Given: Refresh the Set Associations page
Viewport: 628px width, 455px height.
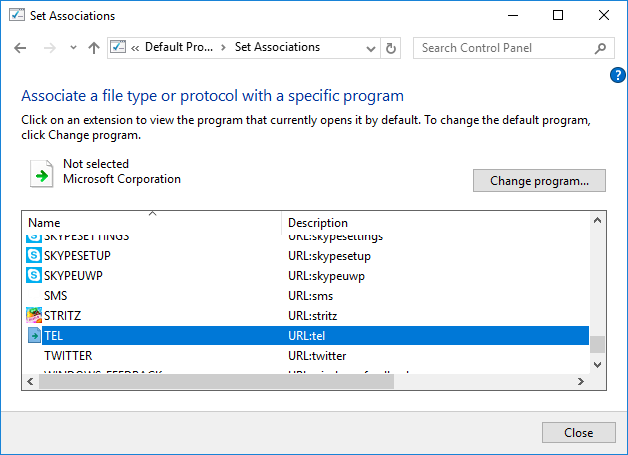Looking at the screenshot, I should point(390,48).
